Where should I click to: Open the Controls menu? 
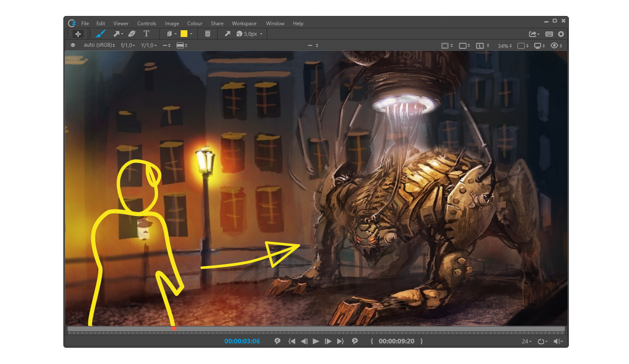point(146,24)
